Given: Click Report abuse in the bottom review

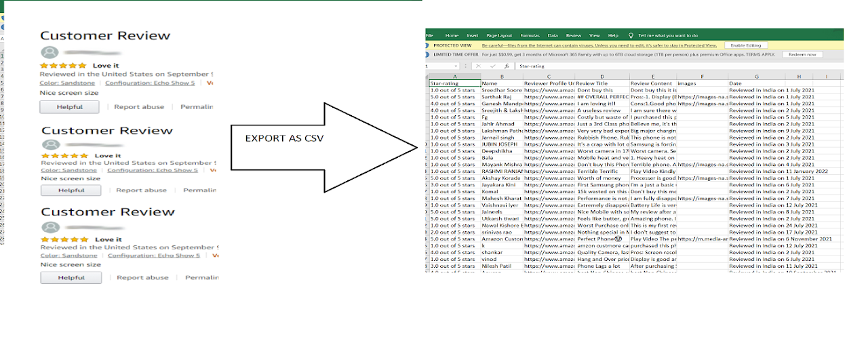Looking at the screenshot, I should pyautogui.click(x=142, y=277).
